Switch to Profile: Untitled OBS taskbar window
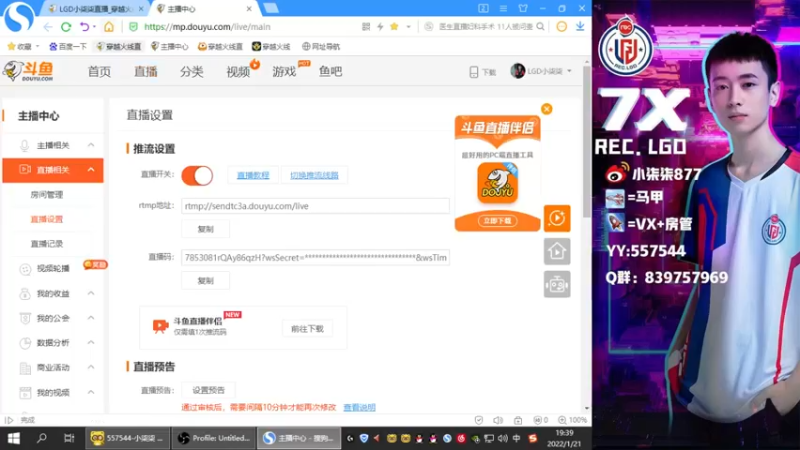 coord(214,438)
